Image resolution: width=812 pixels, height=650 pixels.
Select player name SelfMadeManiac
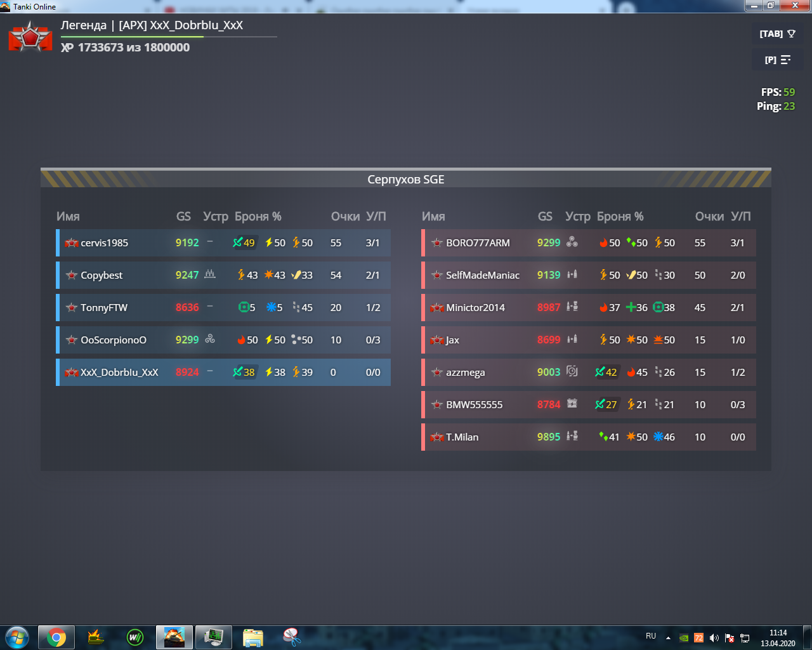point(483,275)
